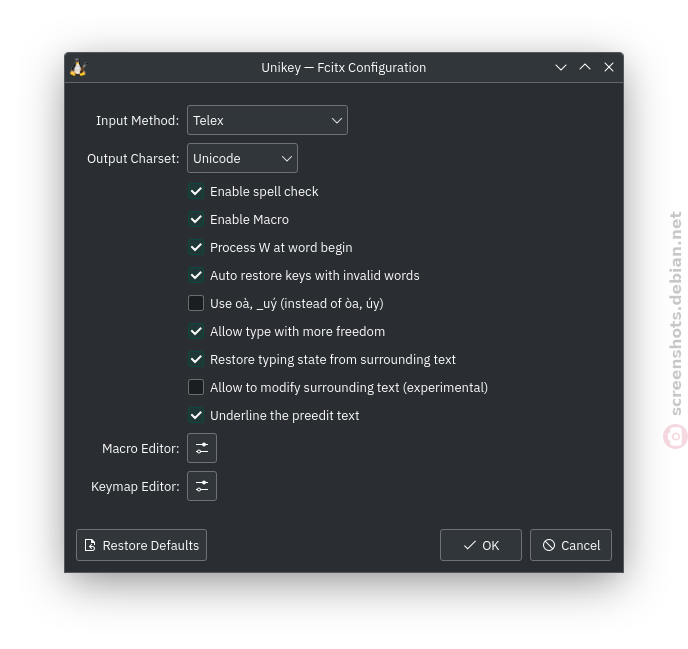Uncheck Underline the preedit text

pos(196,415)
